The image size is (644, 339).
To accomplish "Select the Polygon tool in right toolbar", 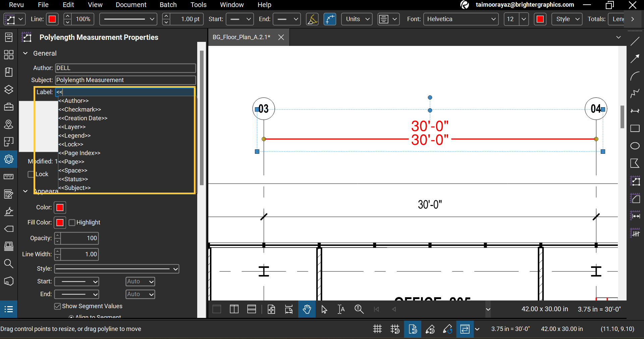I will [x=635, y=163].
